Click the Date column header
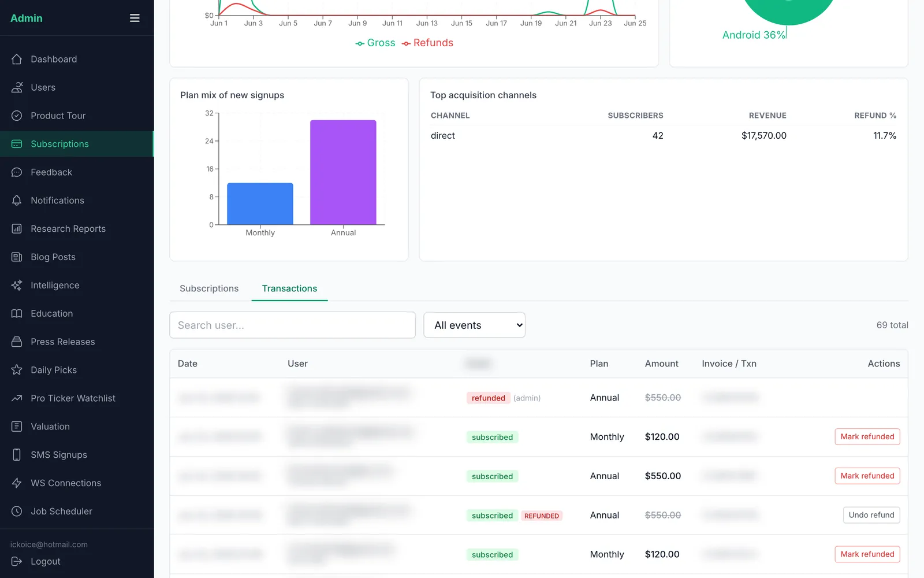 tap(188, 364)
